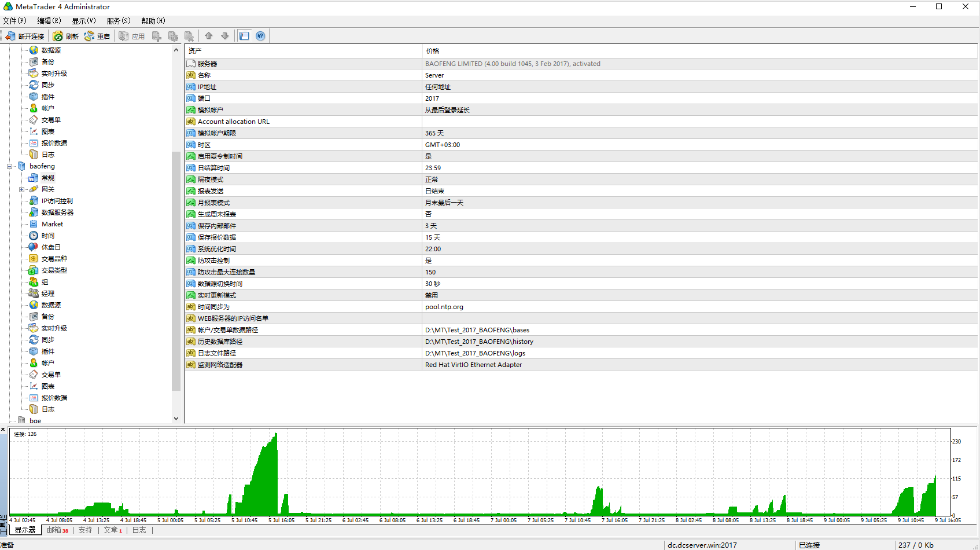
Task: Select the 时间同步为 row
Action: (x=581, y=307)
